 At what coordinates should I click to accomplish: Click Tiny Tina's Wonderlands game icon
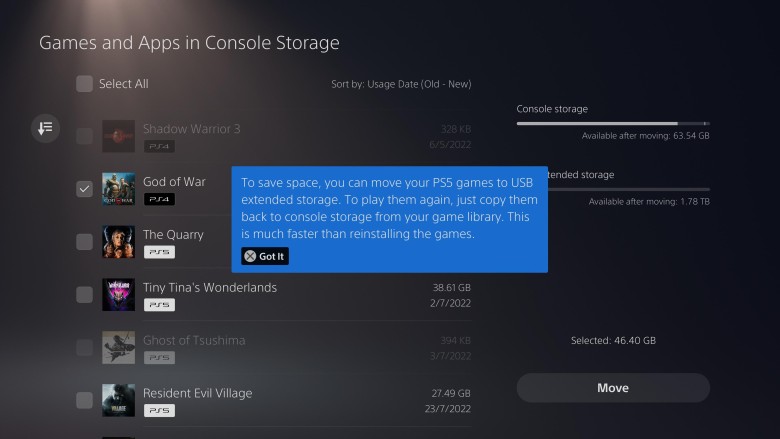[x=118, y=294]
